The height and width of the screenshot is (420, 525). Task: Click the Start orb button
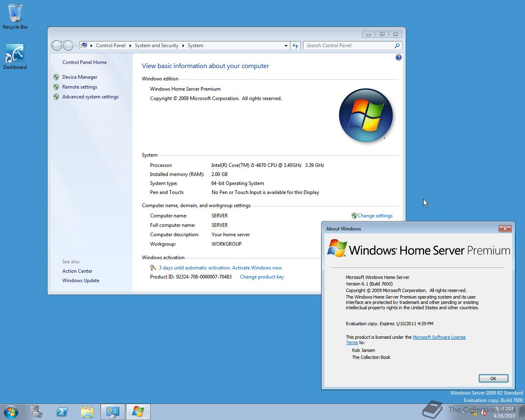click(11, 411)
